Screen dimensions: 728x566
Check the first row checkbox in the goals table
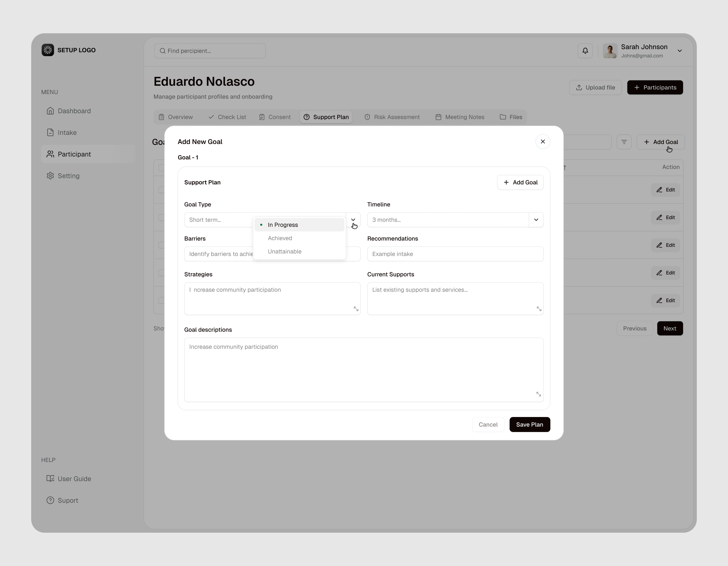(162, 190)
